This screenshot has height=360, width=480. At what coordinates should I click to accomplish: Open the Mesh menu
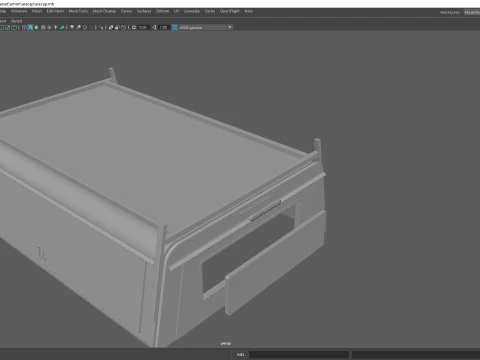point(37,11)
